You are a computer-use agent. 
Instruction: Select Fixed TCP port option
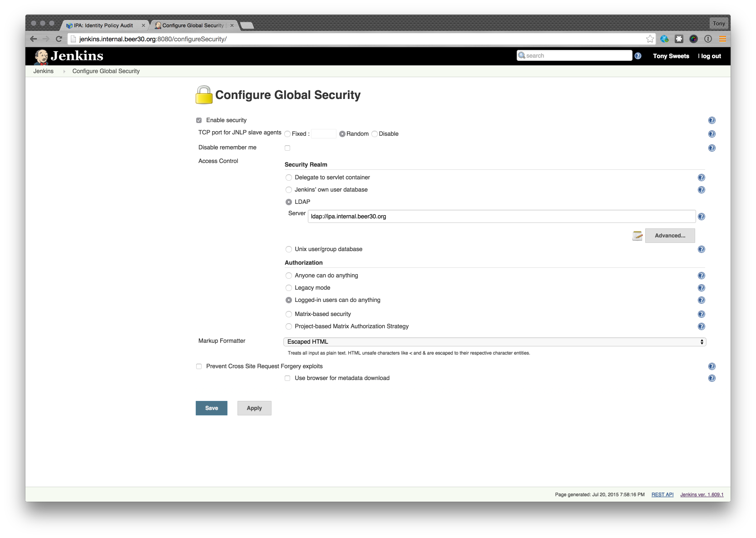(287, 134)
